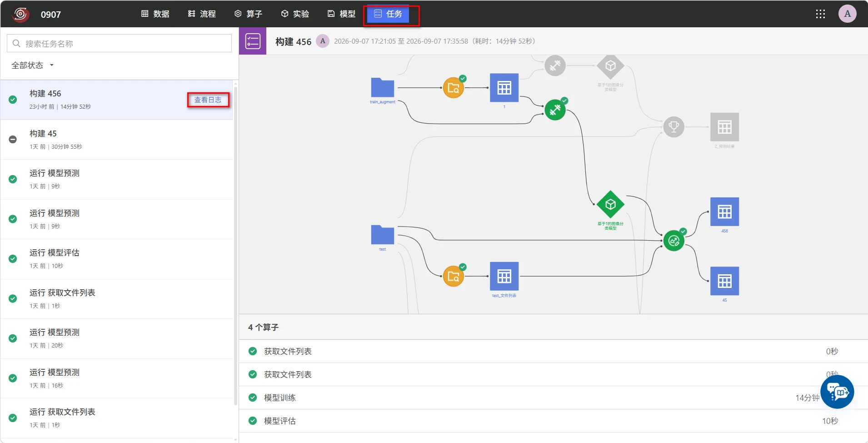Select the gray diamond model node
Screen dimensions: 868x443
click(x=610, y=66)
